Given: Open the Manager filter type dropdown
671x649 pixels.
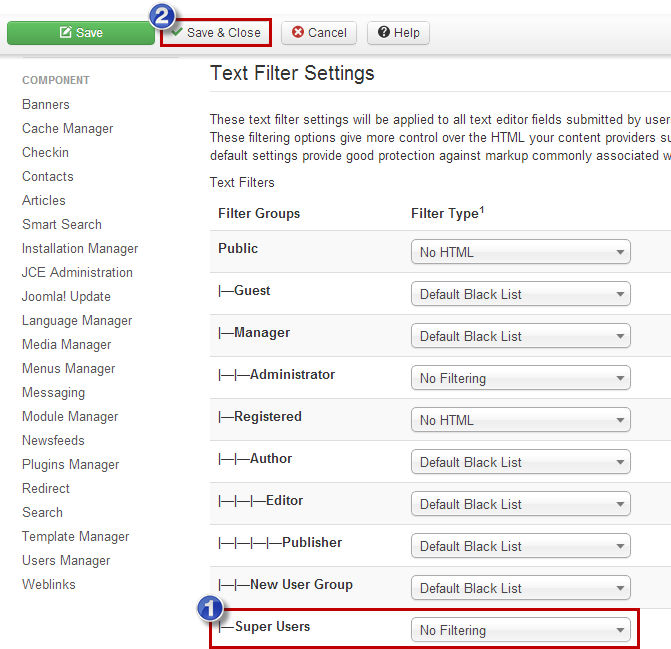Looking at the screenshot, I should [520, 336].
